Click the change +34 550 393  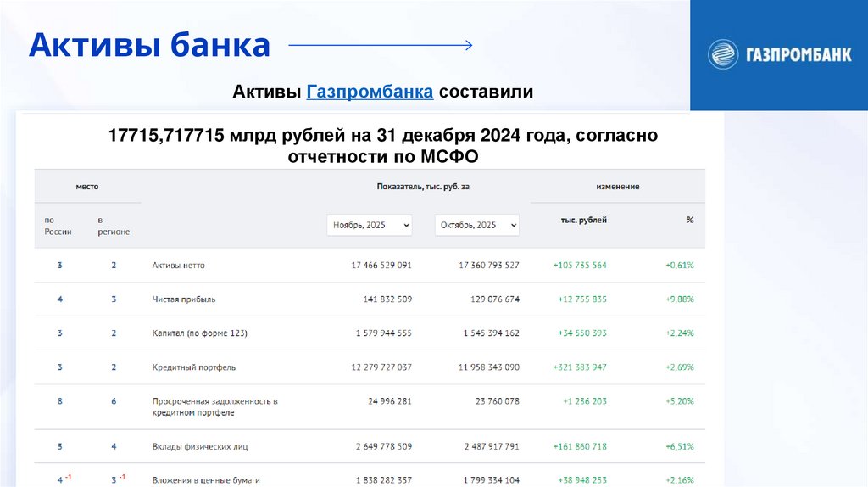click(x=582, y=333)
